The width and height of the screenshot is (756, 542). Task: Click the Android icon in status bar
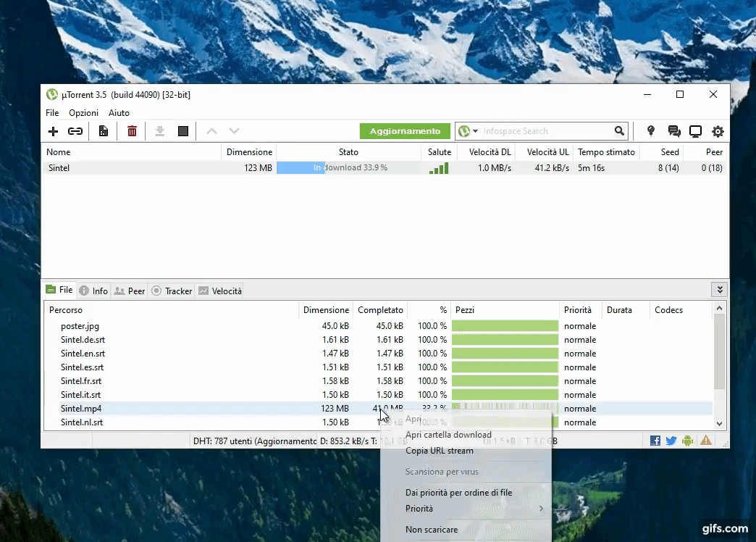click(x=688, y=440)
